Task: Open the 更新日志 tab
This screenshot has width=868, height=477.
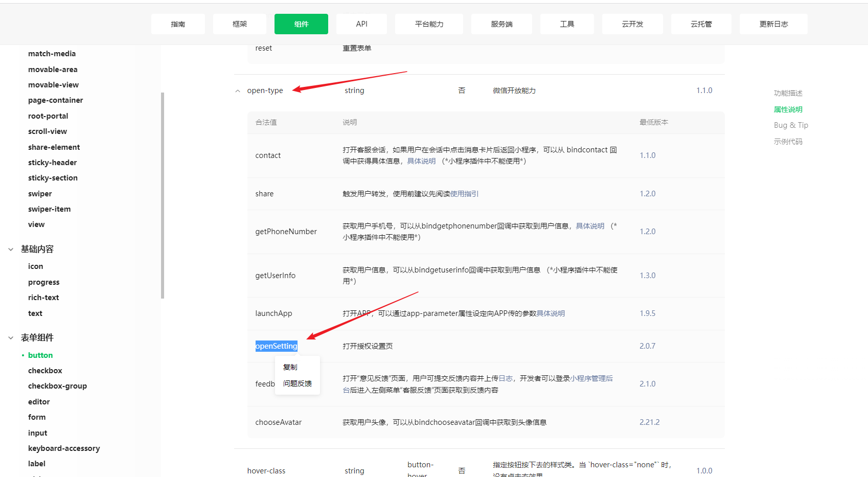Action: (x=773, y=24)
